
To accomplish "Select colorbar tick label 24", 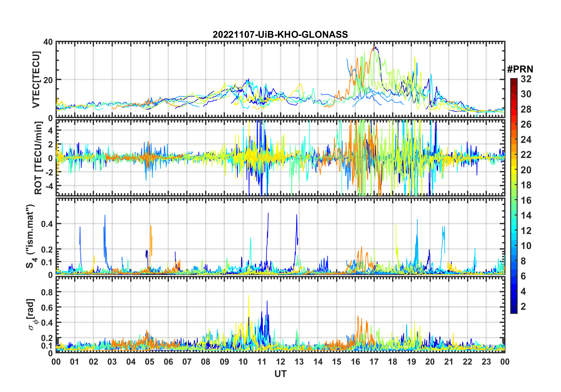I will coord(526,140).
